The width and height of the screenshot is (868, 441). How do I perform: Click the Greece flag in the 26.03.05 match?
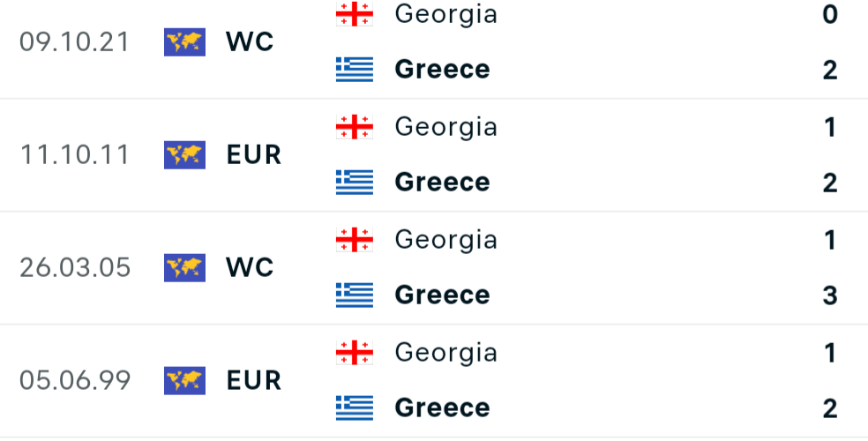click(355, 295)
